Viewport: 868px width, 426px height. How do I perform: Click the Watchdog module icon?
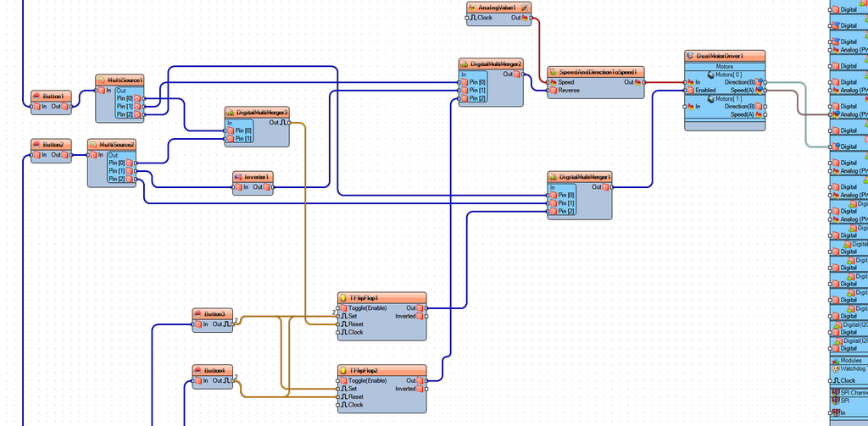(x=835, y=368)
